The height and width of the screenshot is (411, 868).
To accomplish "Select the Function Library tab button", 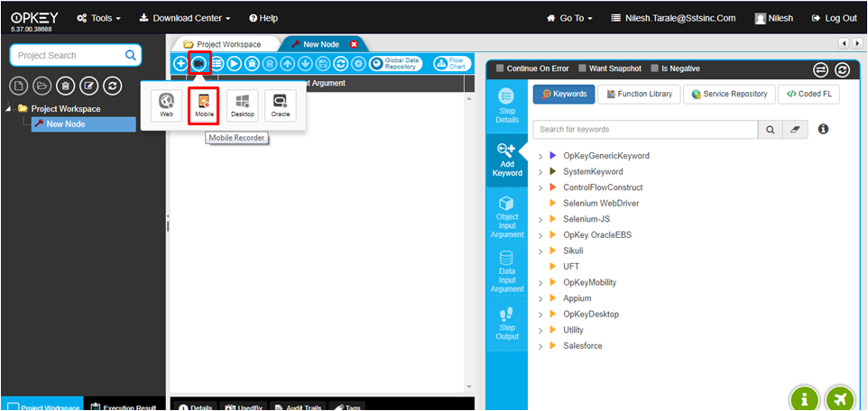I will point(639,94).
